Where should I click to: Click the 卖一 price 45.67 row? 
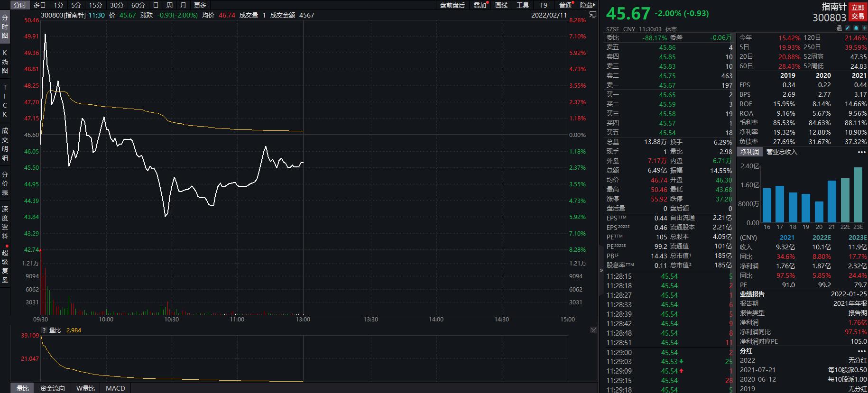pos(669,85)
